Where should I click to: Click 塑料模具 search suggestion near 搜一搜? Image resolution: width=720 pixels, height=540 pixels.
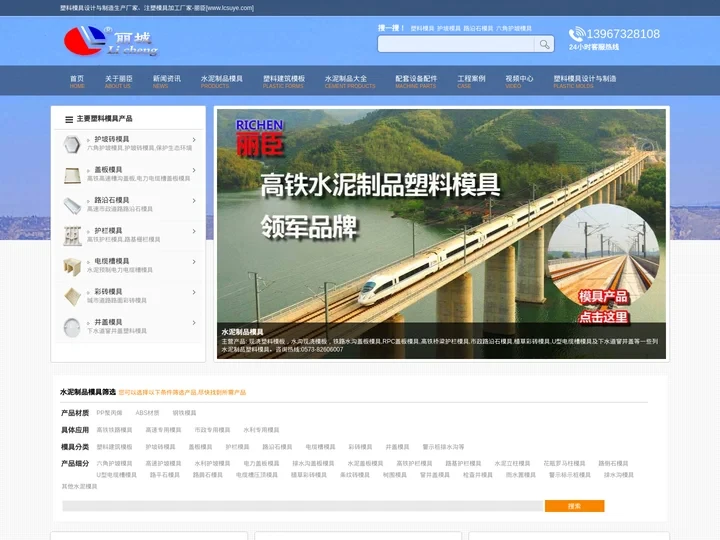[x=422, y=28]
